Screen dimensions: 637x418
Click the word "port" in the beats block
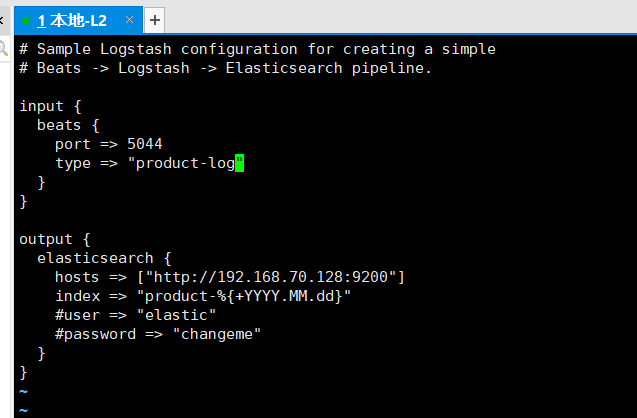[73, 145]
